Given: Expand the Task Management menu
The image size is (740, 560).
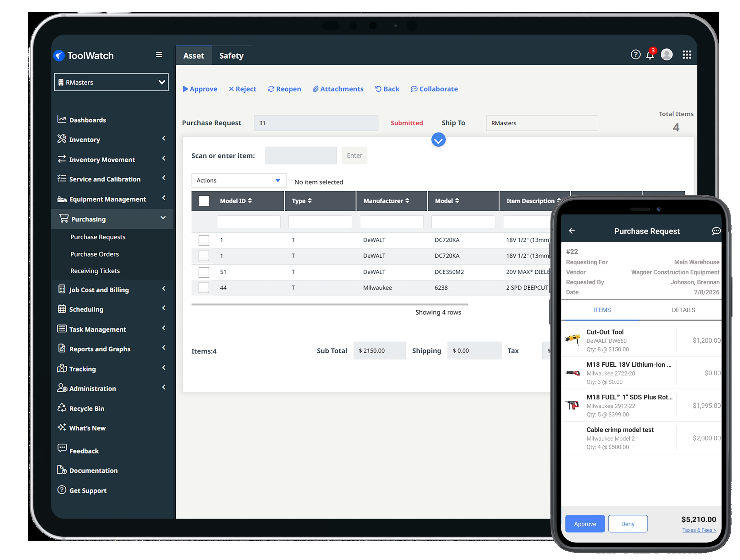Looking at the screenshot, I should [164, 328].
